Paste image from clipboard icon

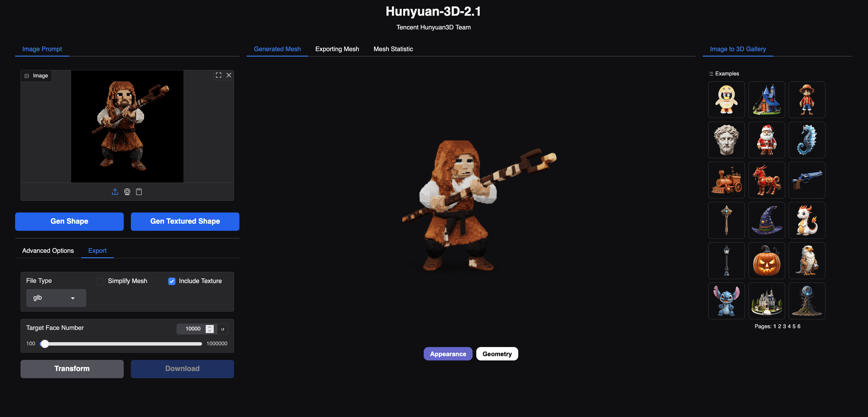[139, 192]
